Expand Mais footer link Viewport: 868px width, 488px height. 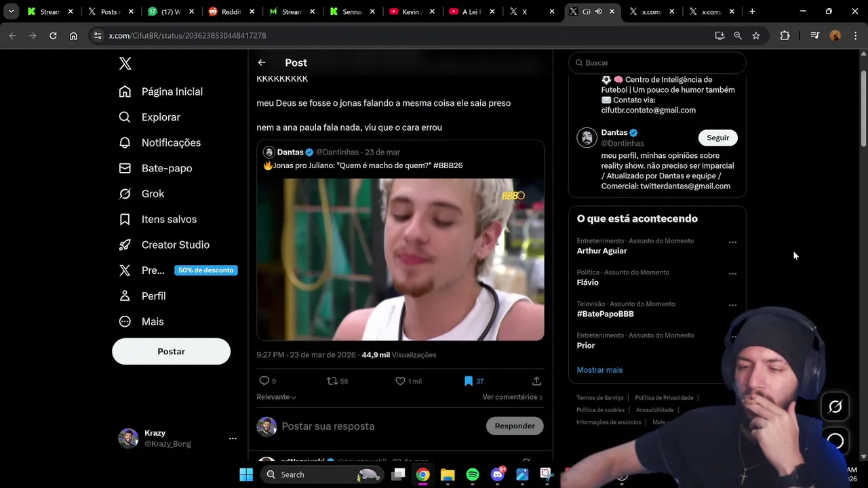click(659, 422)
